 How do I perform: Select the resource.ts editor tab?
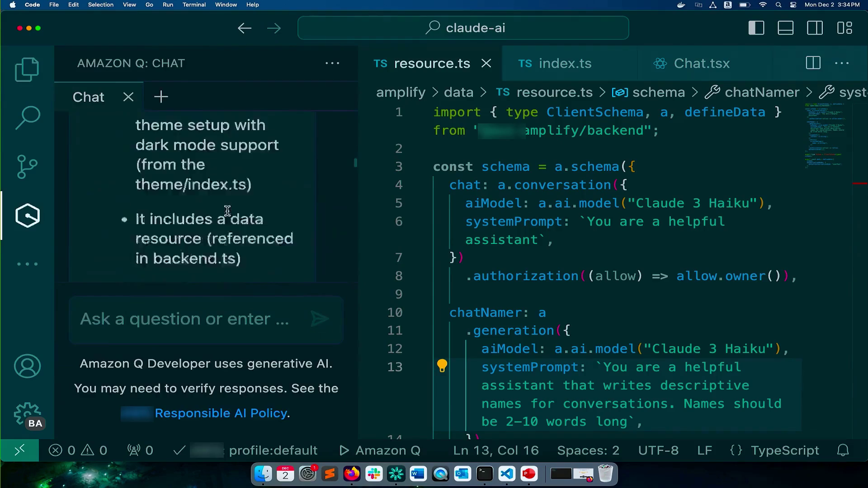[432, 64]
